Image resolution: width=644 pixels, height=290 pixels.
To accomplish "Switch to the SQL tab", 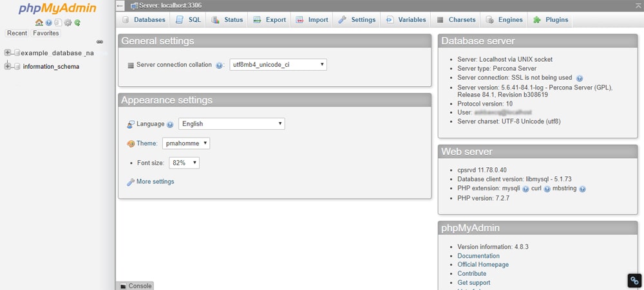I will (189, 20).
